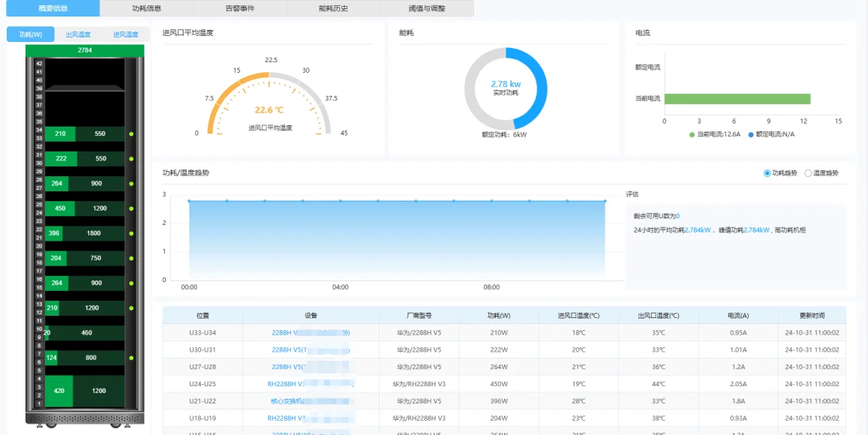Click U21-U22 position cell
The width and height of the screenshot is (868, 435).
pyautogui.click(x=203, y=401)
